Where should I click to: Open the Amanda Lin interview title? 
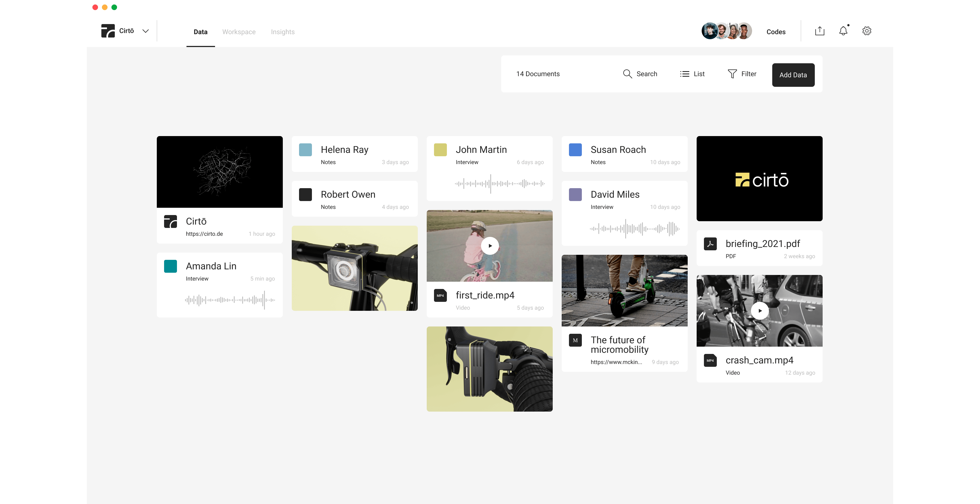tap(211, 266)
